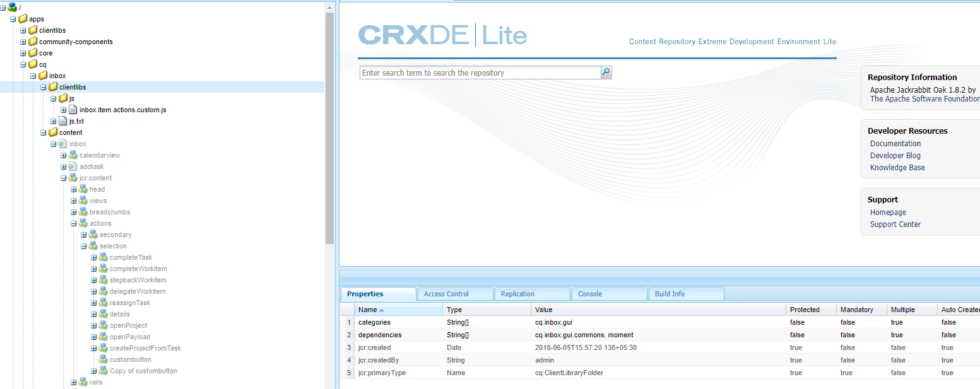The height and width of the screenshot is (389, 980).
Task: Expand Copy of custombutton node
Action: click(94, 371)
